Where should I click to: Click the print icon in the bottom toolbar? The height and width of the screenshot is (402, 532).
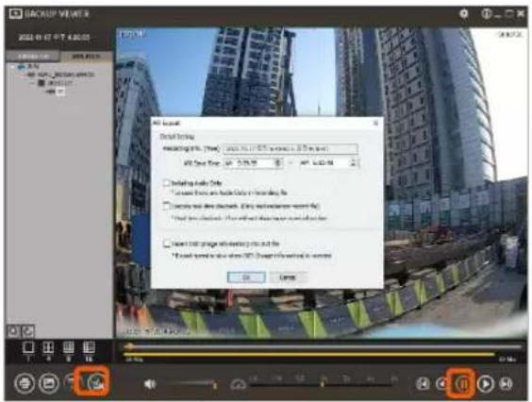point(25,383)
